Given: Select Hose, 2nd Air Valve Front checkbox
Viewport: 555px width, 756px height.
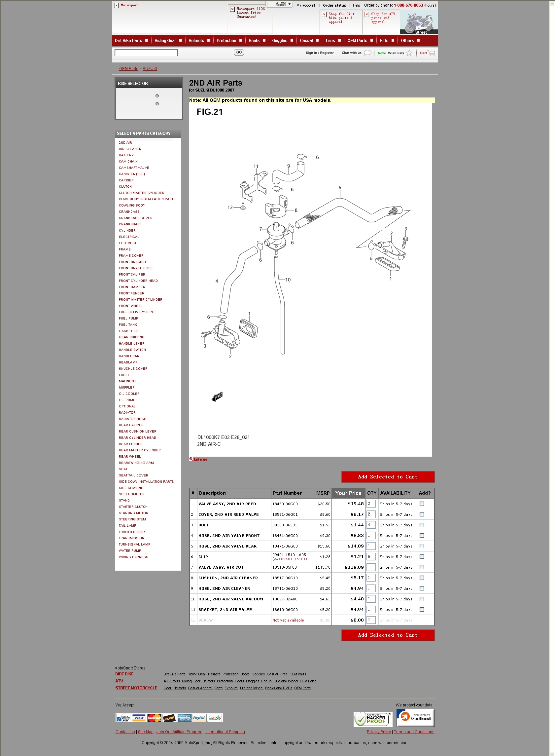Looking at the screenshot, I should pyautogui.click(x=422, y=536).
